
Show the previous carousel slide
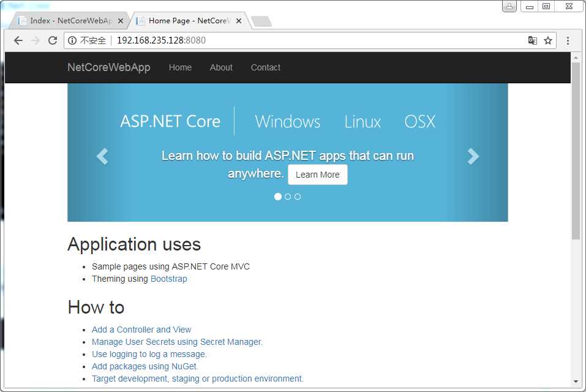tap(102, 156)
